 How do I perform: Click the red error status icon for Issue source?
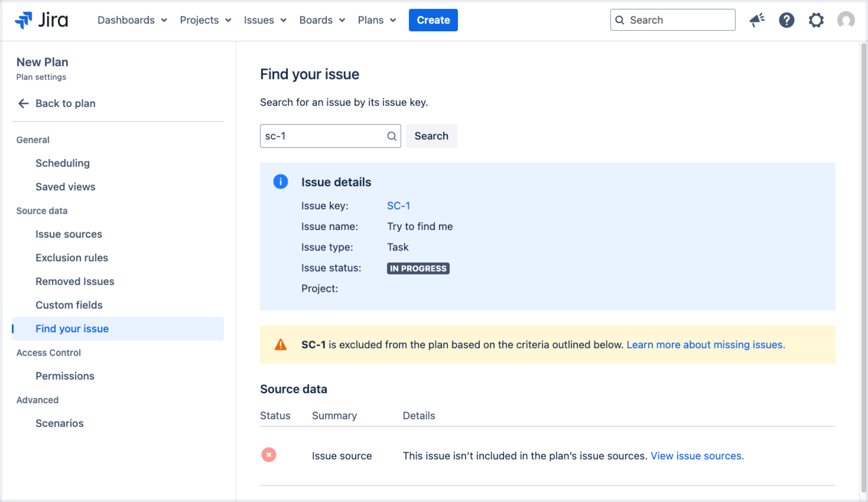269,455
